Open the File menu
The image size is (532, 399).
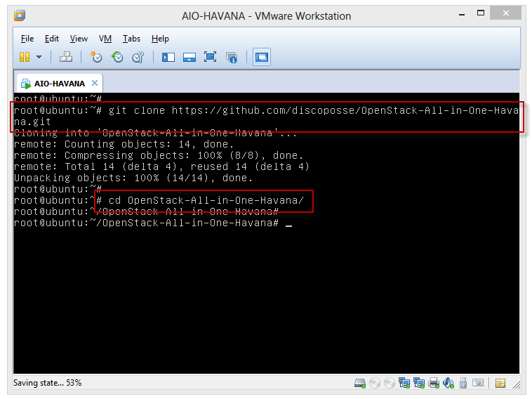point(27,39)
